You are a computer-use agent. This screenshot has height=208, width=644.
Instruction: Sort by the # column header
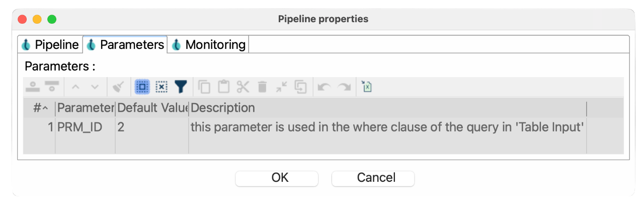click(40, 108)
